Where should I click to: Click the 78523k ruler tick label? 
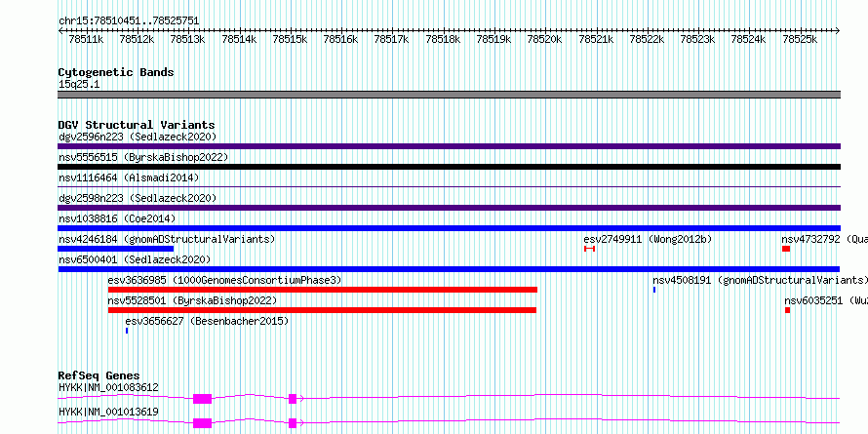click(698, 39)
